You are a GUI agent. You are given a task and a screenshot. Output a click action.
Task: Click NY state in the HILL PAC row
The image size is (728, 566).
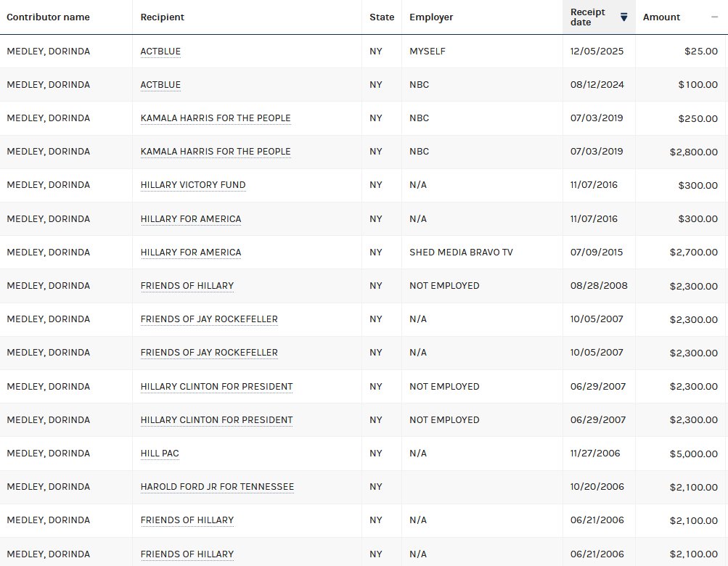point(375,454)
